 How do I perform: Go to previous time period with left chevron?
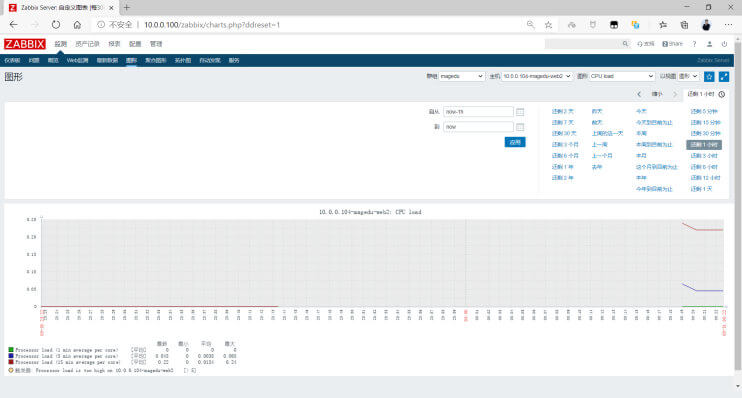[x=639, y=94]
